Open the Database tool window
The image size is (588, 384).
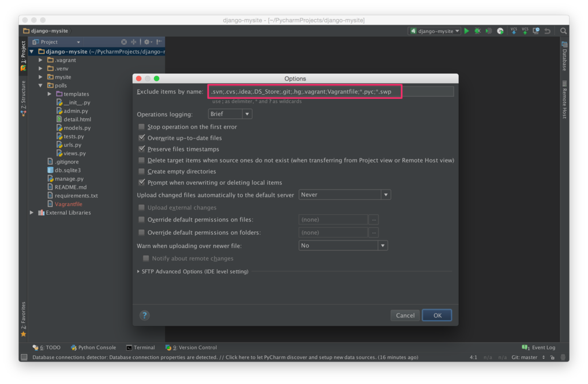[x=564, y=56]
